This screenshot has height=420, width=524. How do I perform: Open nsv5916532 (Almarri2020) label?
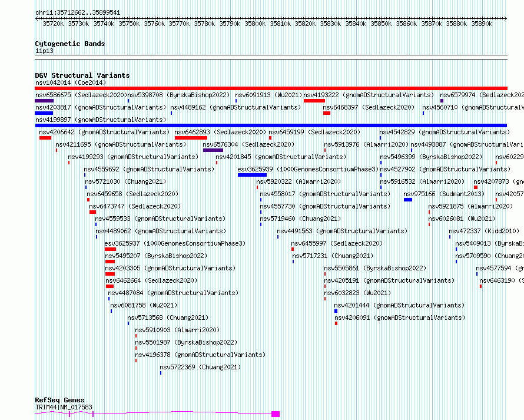pyautogui.click(x=422, y=181)
